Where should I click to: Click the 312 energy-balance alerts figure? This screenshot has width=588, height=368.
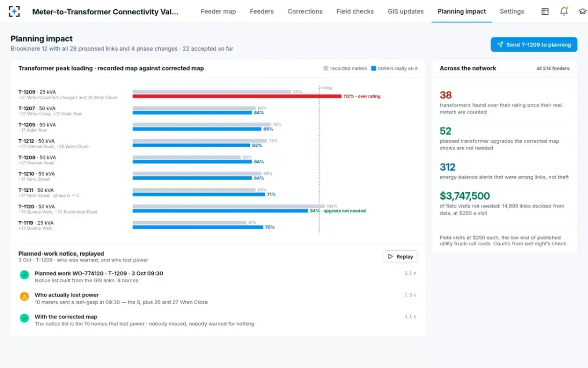point(447,167)
